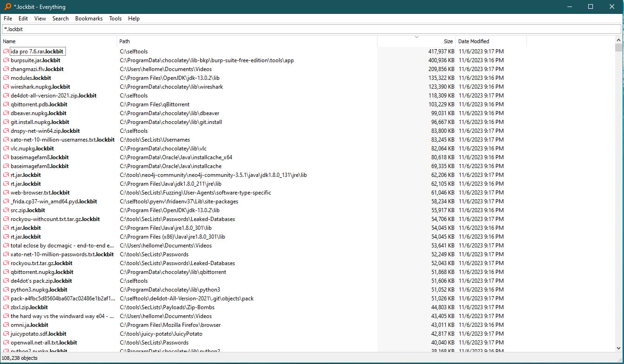Image resolution: width=624 pixels, height=364 pixels.
Task: Click the file icon of de4dot-all-version-2021.zip.lockbit
Action: (x=6, y=96)
